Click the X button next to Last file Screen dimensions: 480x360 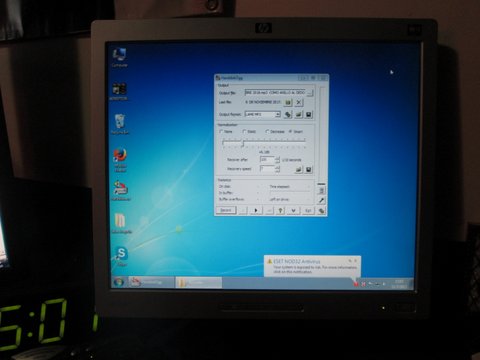299,102
